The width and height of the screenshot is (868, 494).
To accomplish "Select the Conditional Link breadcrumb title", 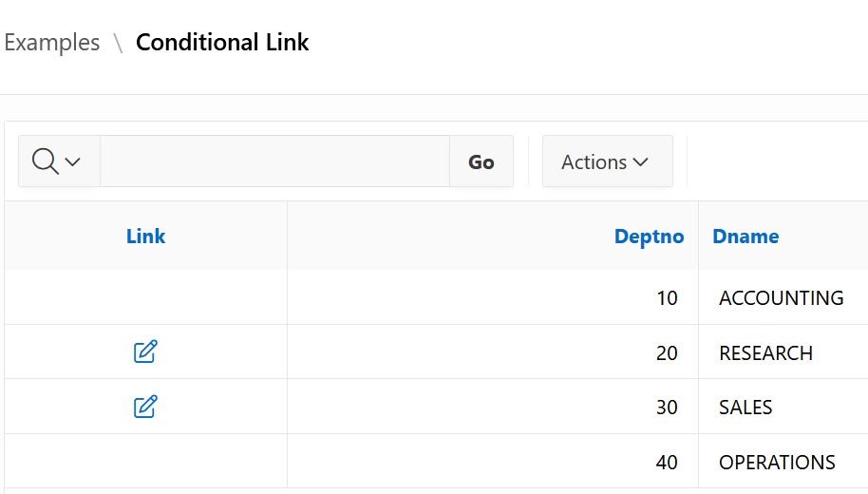I will (222, 43).
